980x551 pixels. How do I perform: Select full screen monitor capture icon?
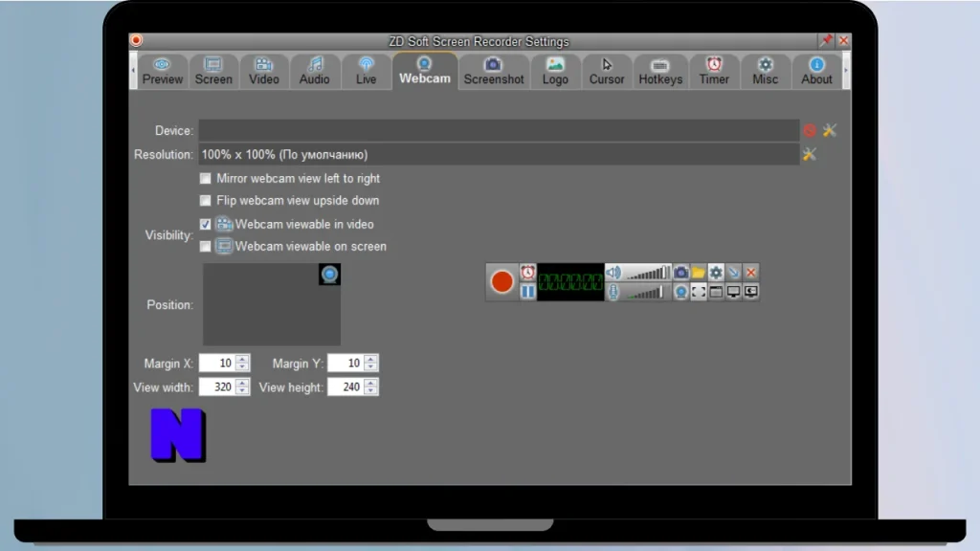coord(733,292)
